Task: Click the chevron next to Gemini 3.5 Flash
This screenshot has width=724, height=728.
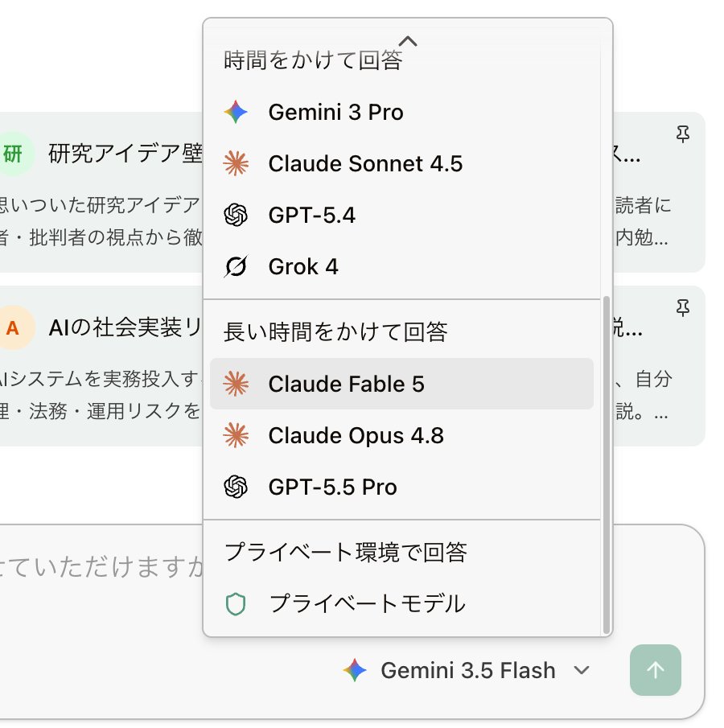Action: pos(582,670)
